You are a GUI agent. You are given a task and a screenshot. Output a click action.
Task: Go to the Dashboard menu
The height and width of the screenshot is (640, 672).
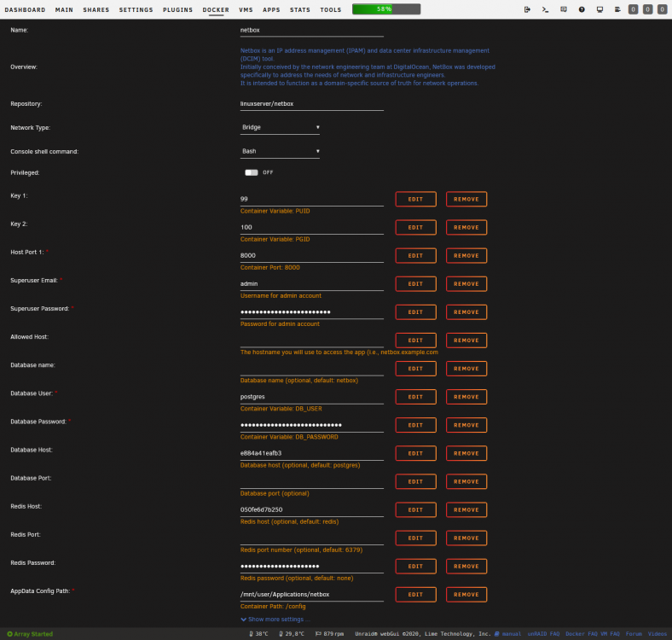point(25,9)
